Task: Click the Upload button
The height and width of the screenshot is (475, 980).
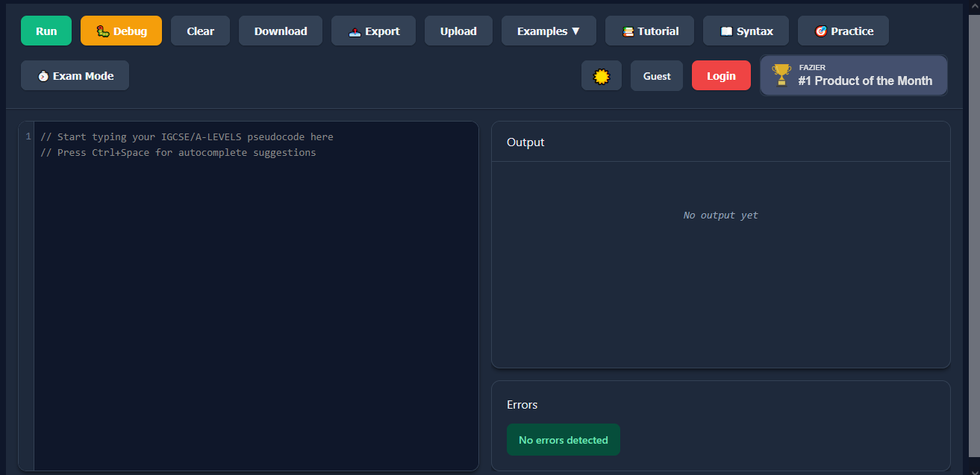Action: tap(458, 31)
